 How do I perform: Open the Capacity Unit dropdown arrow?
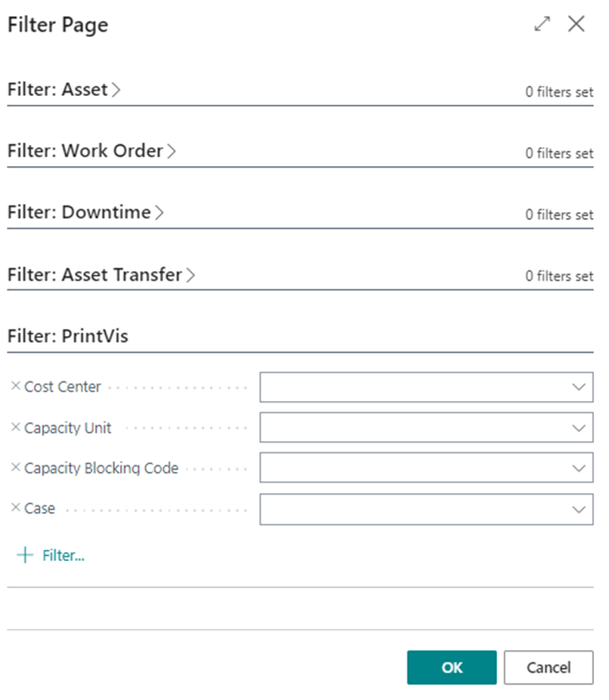(579, 427)
